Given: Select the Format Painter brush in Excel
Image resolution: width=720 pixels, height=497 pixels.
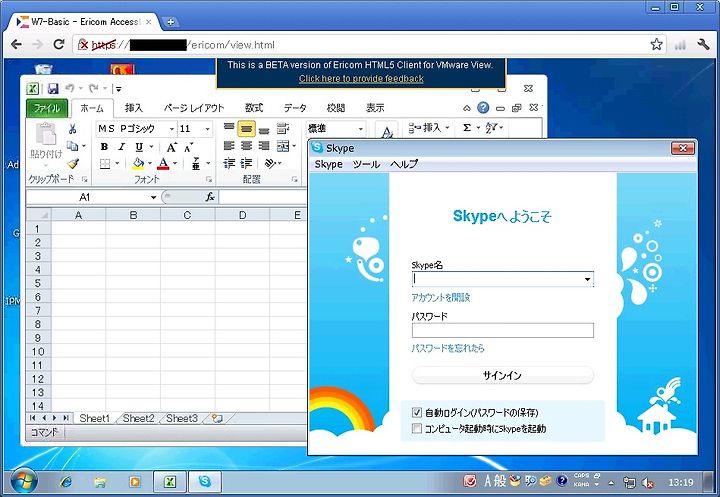Looking at the screenshot, I should click(x=73, y=163).
